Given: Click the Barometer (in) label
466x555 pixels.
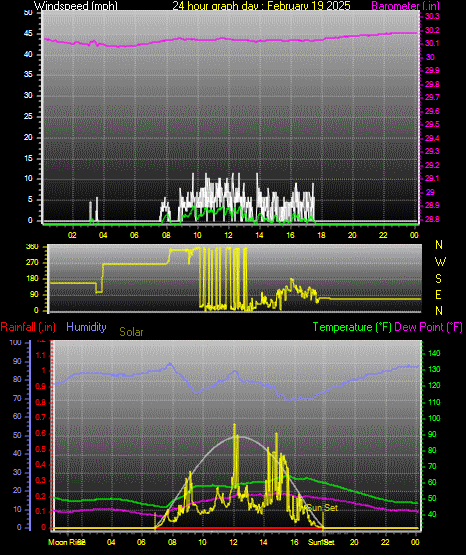Looking at the screenshot, I should click(x=405, y=5).
